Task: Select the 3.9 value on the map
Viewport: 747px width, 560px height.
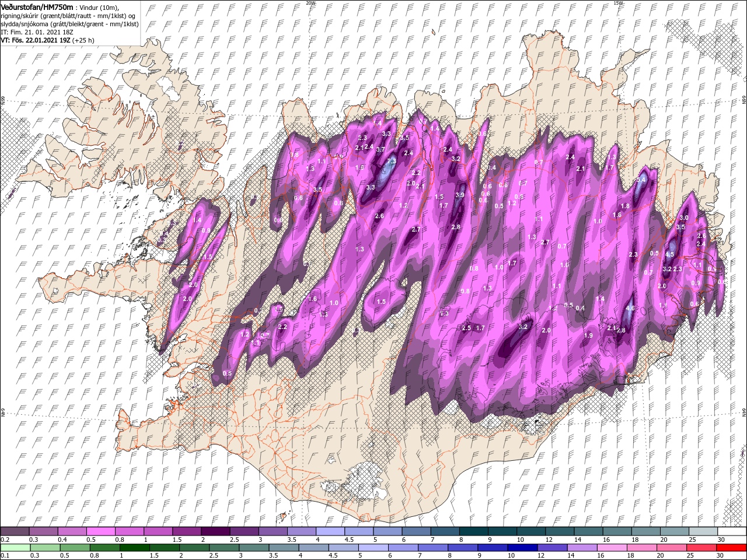Action: pos(460,195)
